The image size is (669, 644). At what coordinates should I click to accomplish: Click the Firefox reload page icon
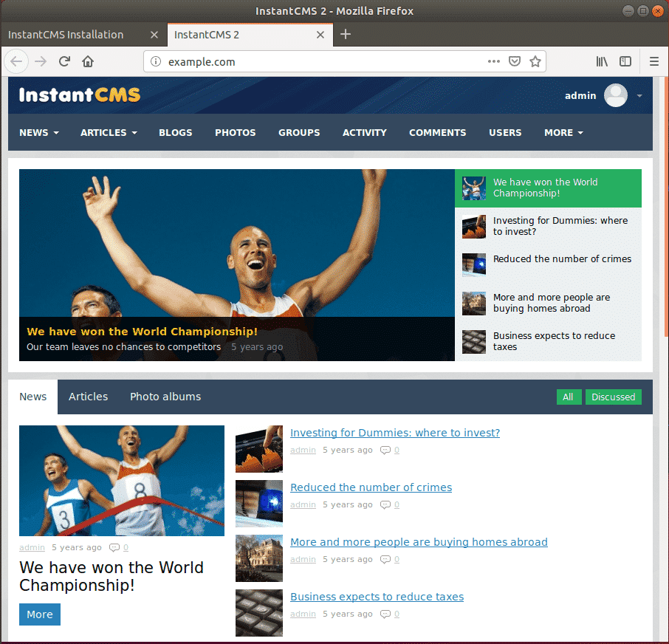[64, 62]
